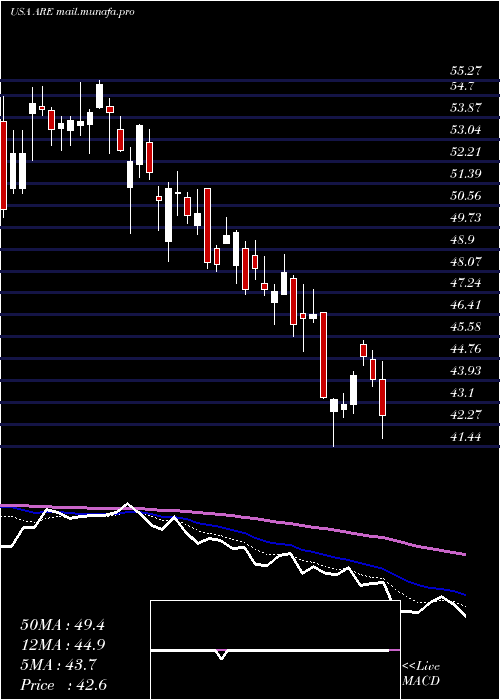
Task: Click the 55.27 price level label
Action: [466, 71]
